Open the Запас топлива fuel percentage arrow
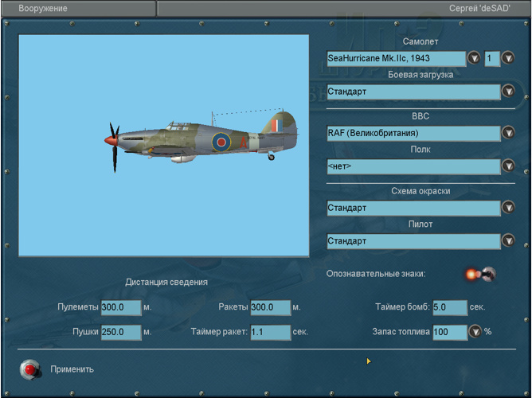The height and width of the screenshot is (398, 532). pos(475,332)
